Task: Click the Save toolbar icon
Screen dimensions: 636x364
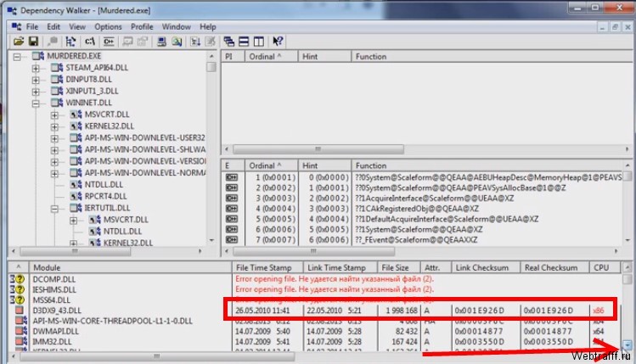Action: (x=33, y=42)
